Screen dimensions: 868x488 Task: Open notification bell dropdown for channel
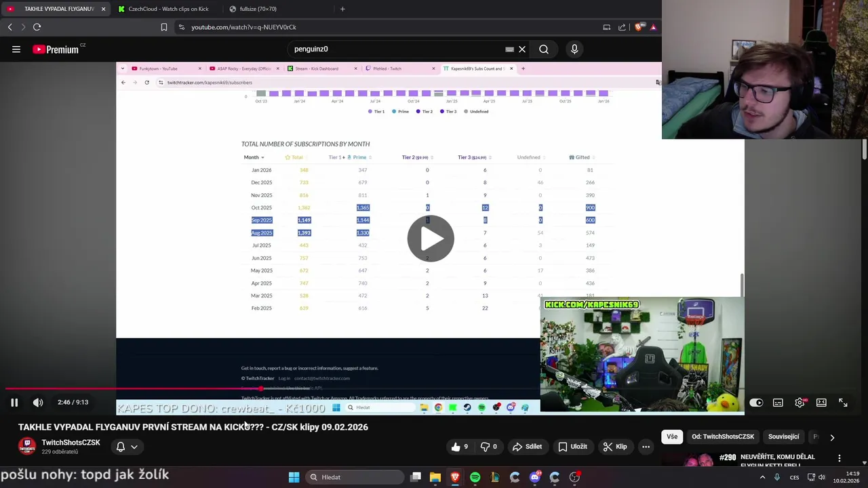(x=127, y=447)
